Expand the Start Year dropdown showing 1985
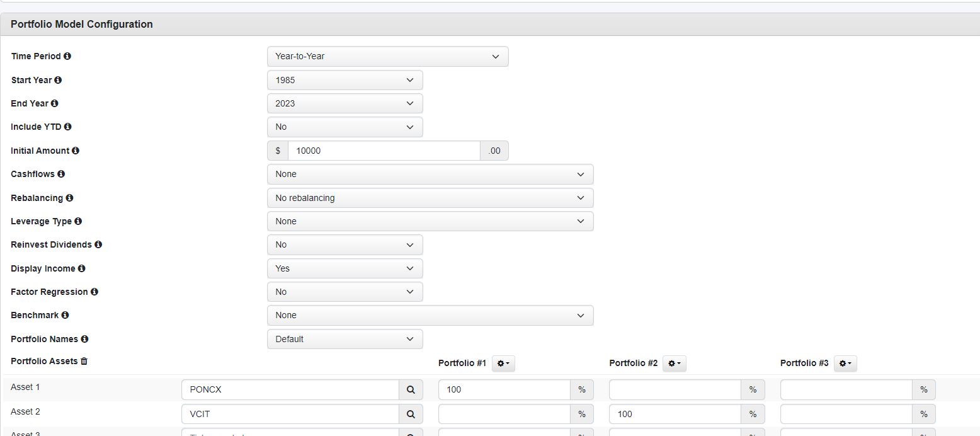Image resolution: width=980 pixels, height=436 pixels. (345, 80)
